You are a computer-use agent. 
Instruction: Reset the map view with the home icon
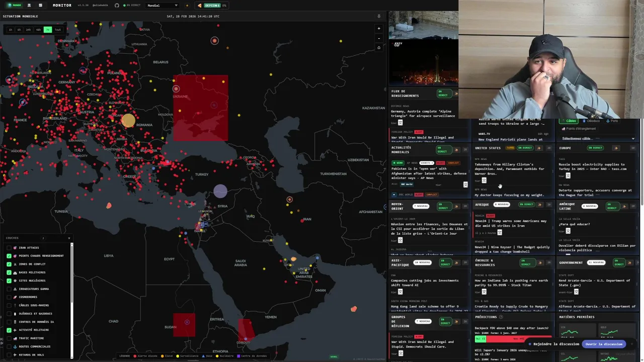379,48
